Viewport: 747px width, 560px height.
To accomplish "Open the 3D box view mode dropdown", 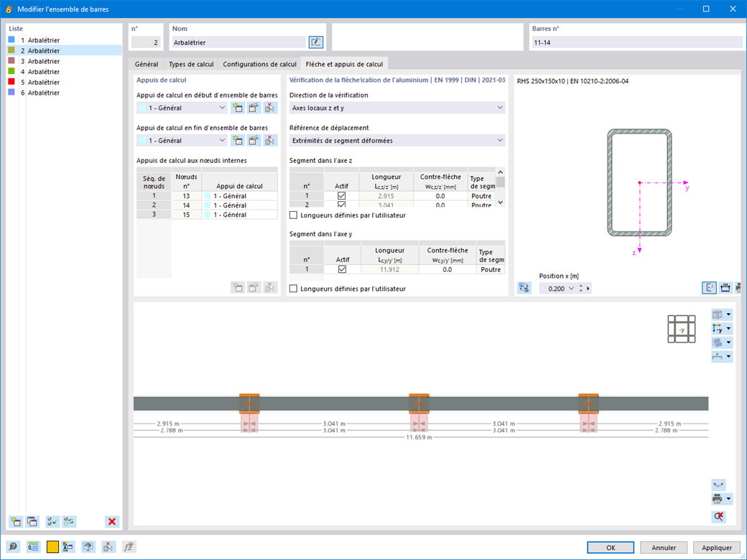I will [728, 314].
